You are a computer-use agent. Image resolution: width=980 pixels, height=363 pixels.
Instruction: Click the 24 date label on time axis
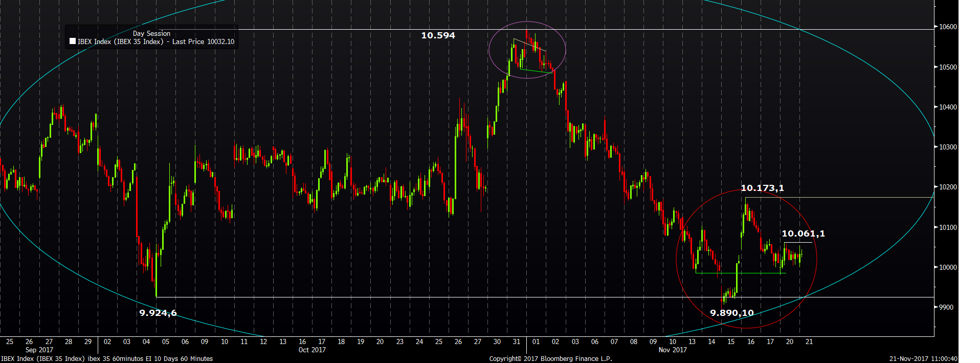coord(419,341)
